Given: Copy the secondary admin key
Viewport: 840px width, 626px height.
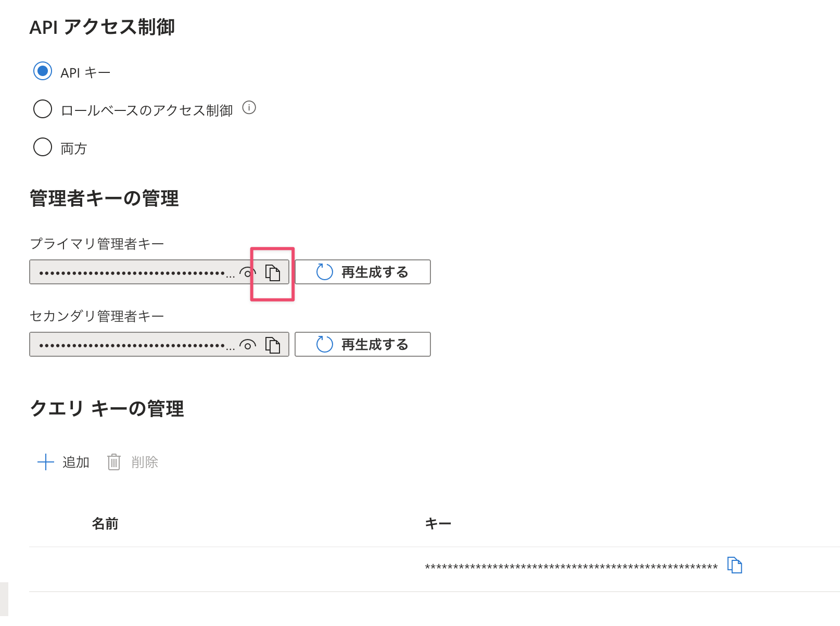Looking at the screenshot, I should pyautogui.click(x=273, y=345).
